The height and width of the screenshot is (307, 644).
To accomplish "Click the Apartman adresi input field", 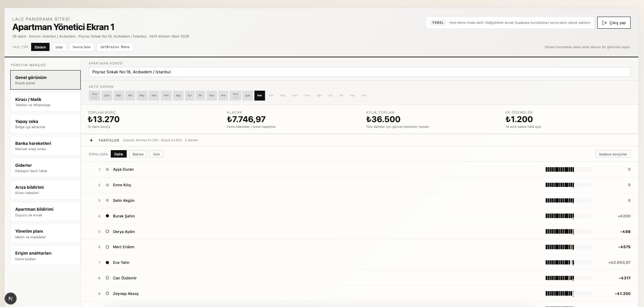I will [359, 72].
